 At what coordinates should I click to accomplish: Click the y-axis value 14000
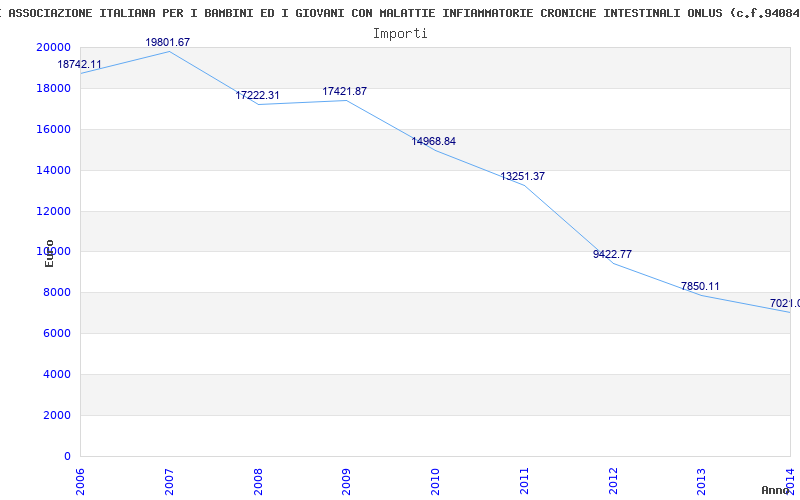click(x=53, y=170)
